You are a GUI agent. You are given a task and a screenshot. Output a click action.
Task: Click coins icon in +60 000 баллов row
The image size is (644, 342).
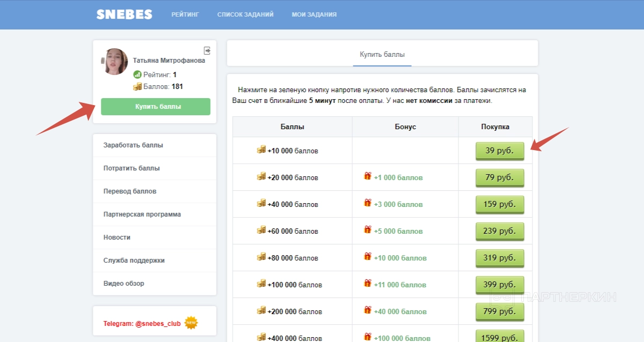(262, 230)
